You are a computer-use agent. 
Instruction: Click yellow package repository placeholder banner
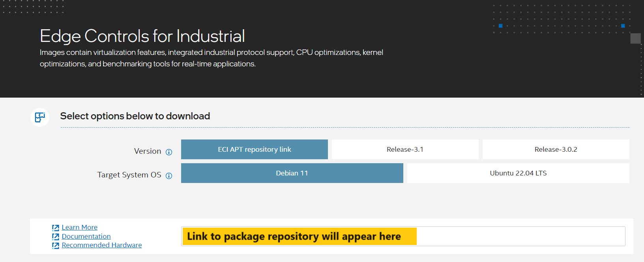pyautogui.click(x=300, y=236)
